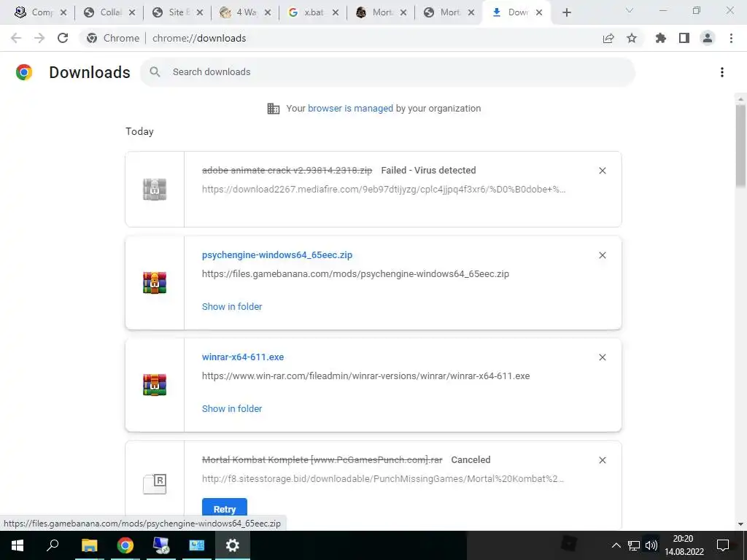Click the psychengine zip file icon
The width and height of the screenshot is (747, 560).
coord(155,283)
